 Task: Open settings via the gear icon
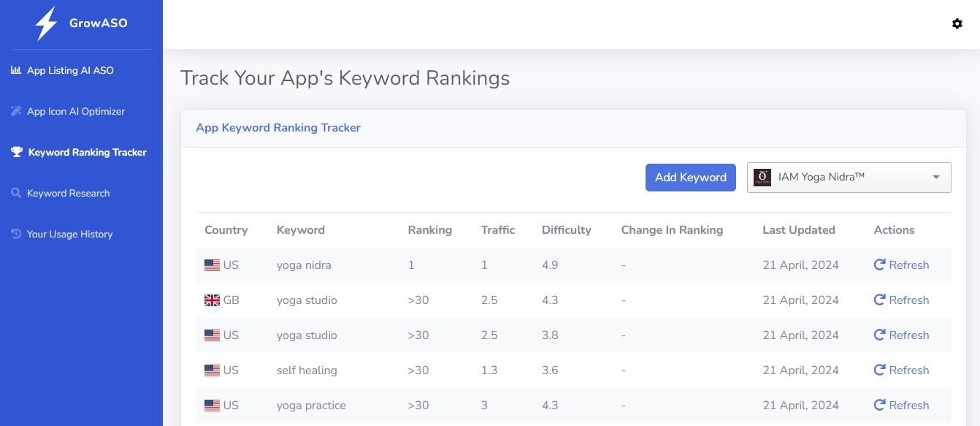(x=957, y=24)
